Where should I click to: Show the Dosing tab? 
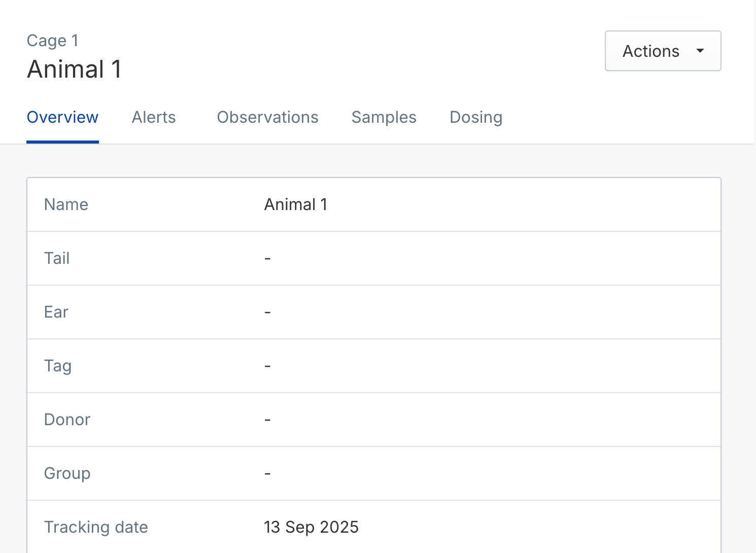click(476, 117)
